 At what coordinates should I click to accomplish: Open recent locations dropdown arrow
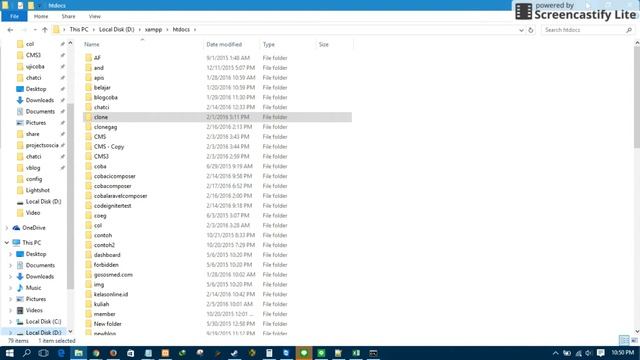tap(35, 30)
